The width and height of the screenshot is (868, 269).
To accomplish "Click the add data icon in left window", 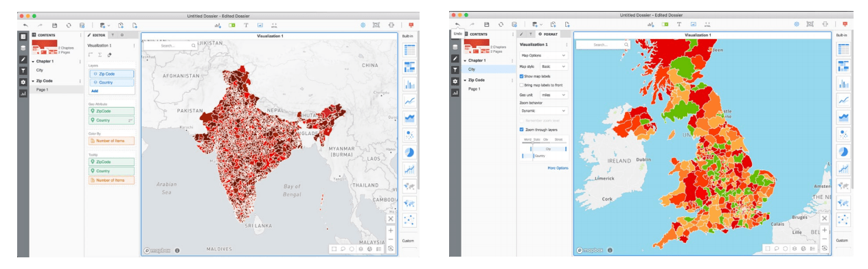I will click(103, 25).
